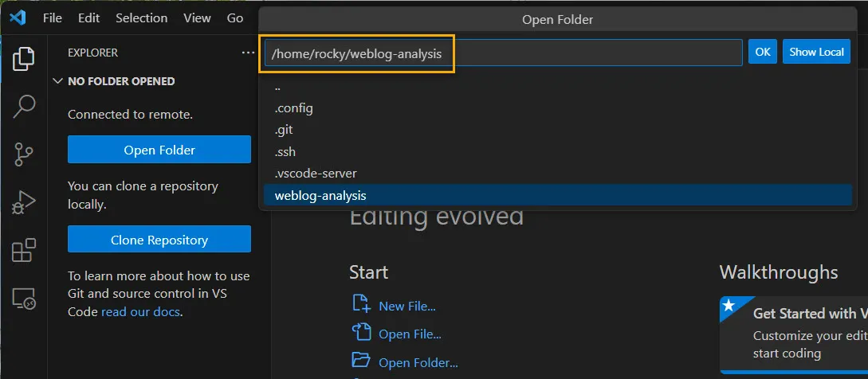Image resolution: width=868 pixels, height=379 pixels.
Task: Open the Remote Explorer icon
Action: pos(24,299)
